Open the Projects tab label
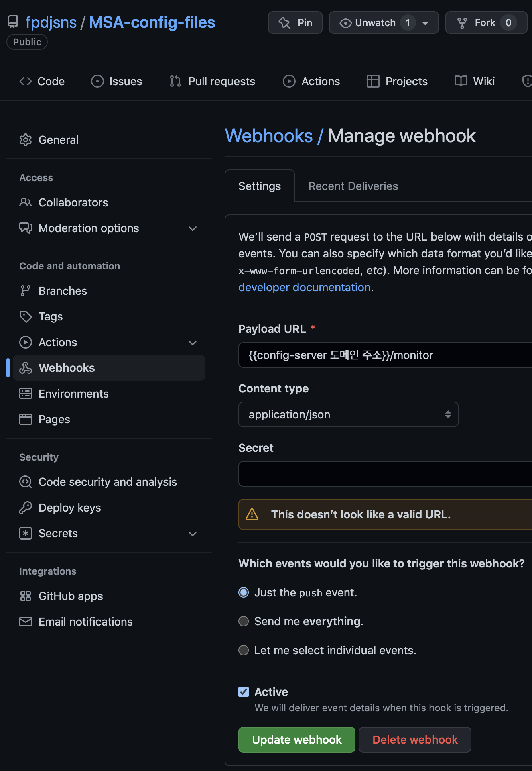 [406, 81]
